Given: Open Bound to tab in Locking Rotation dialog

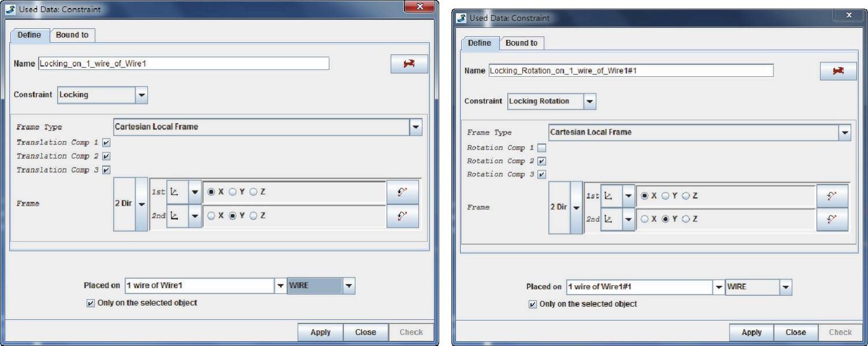Looking at the screenshot, I should 521,43.
